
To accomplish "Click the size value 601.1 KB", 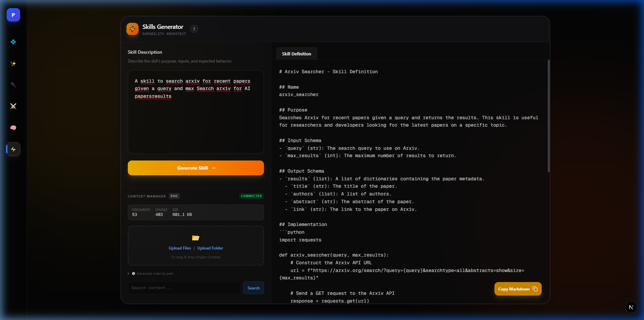I will coord(182,215).
